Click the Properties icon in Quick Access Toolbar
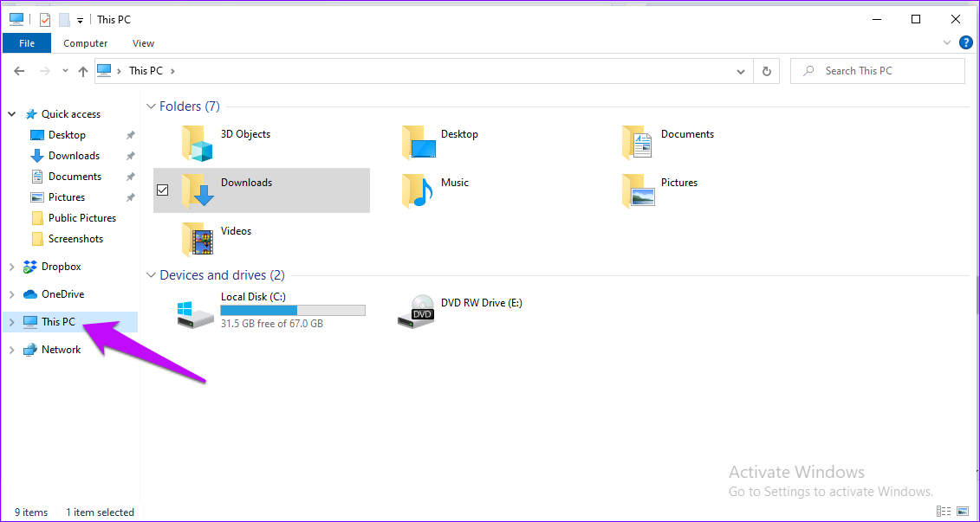980x522 pixels. click(45, 20)
